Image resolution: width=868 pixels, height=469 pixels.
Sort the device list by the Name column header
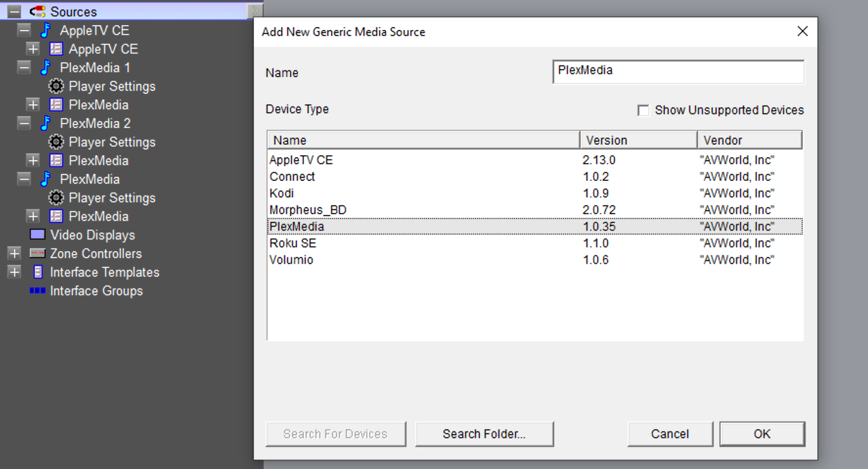tap(424, 140)
